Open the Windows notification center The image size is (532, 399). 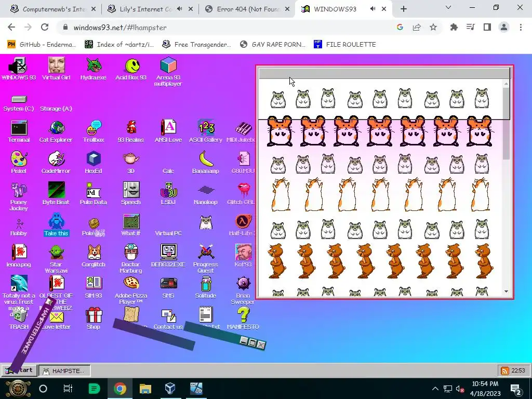(x=516, y=389)
